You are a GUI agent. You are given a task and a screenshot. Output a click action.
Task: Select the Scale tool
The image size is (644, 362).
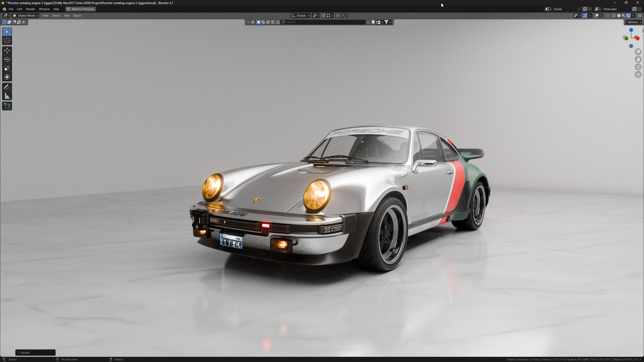7,68
